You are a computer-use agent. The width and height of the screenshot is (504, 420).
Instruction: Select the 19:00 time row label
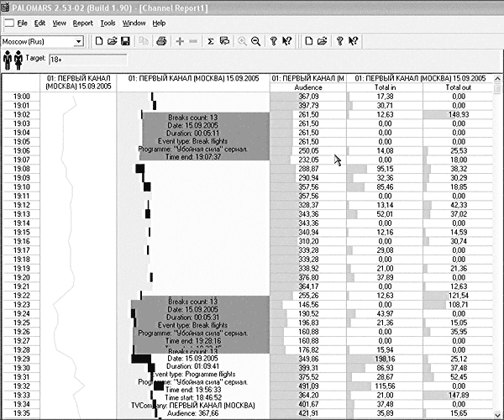tap(21, 97)
